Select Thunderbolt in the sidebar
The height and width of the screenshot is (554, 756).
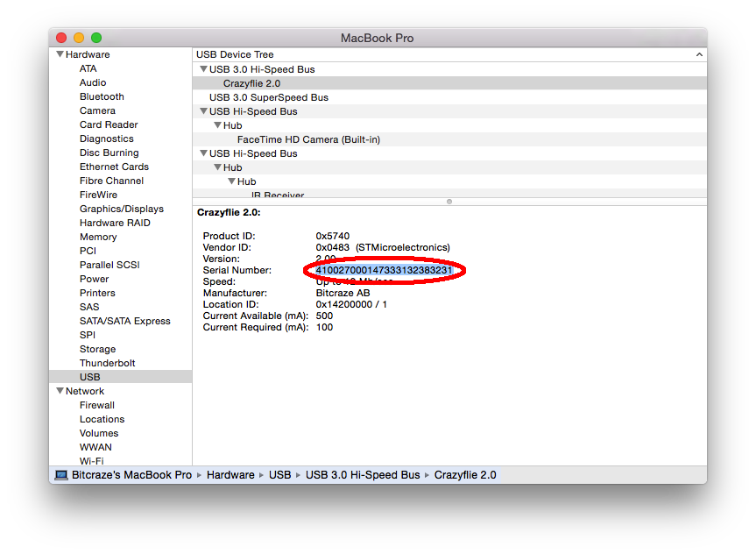[107, 363]
